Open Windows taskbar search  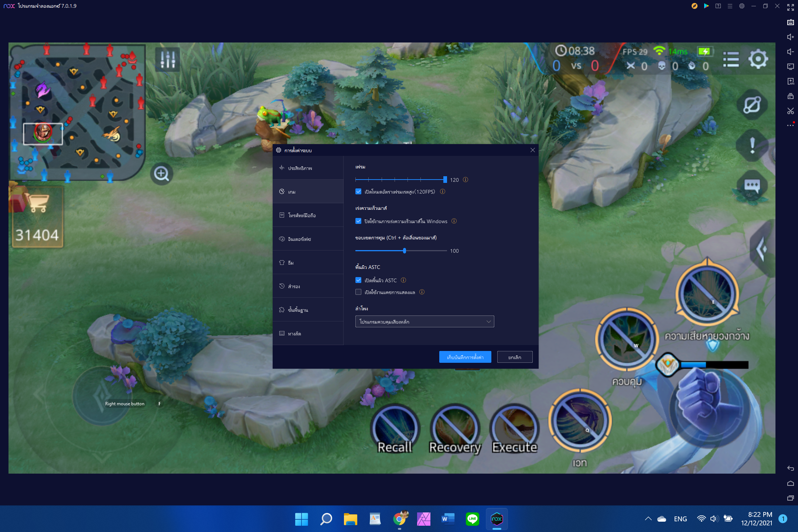[x=326, y=519]
